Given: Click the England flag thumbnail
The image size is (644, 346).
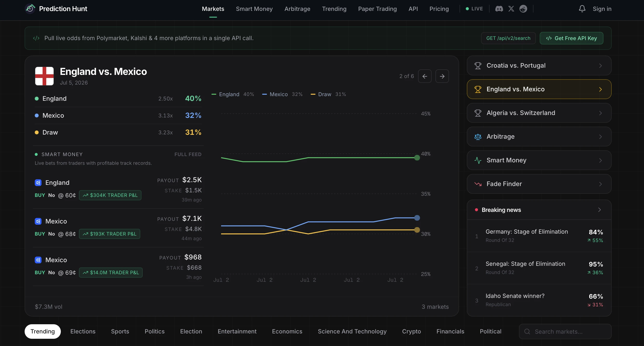Looking at the screenshot, I should pos(44,76).
